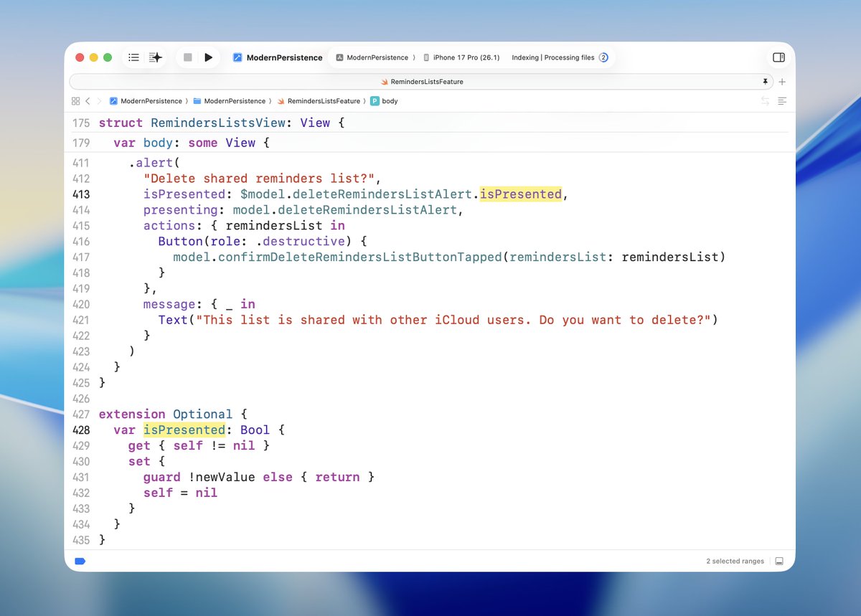The width and height of the screenshot is (861, 616).
Task: Choose the iPhone 17 Pro run destination
Action: (x=461, y=57)
